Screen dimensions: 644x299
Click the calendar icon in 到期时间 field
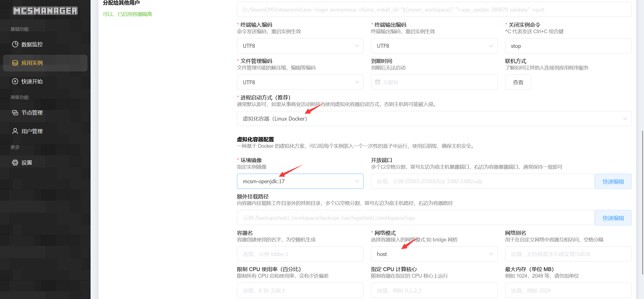coord(378,82)
